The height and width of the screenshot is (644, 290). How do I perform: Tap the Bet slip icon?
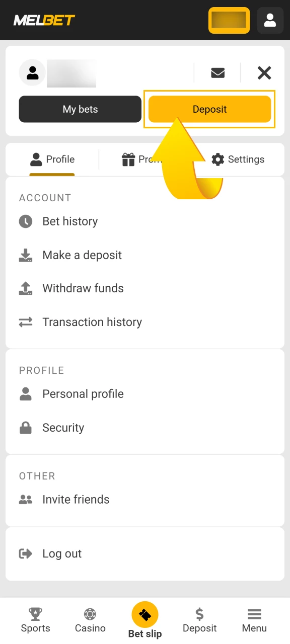tap(145, 614)
